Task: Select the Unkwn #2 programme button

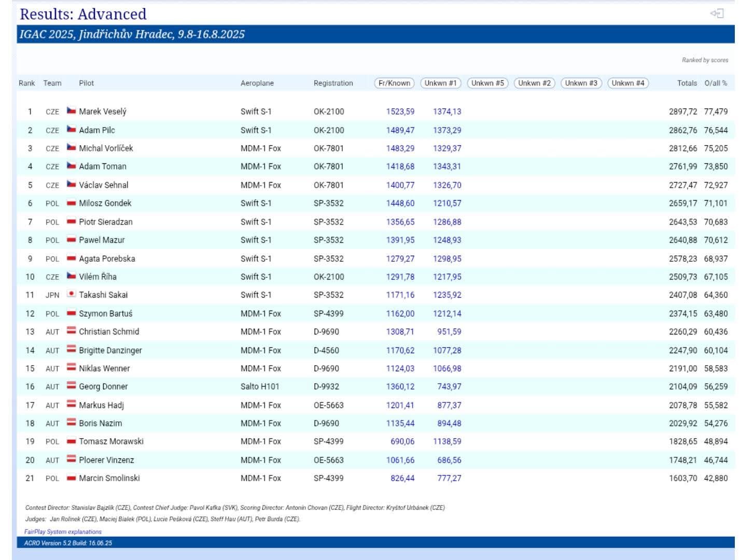Action: (x=534, y=83)
